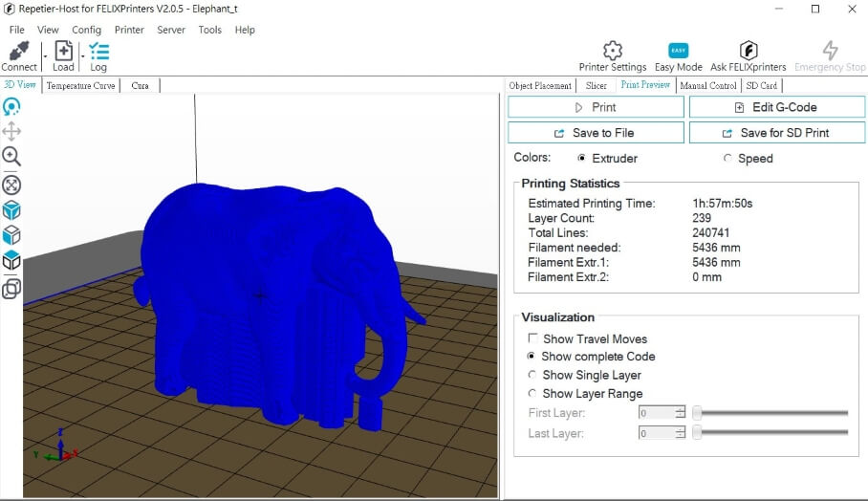The height and width of the screenshot is (501, 868).
Task: Select the Move view arrows tool
Action: coord(11,131)
